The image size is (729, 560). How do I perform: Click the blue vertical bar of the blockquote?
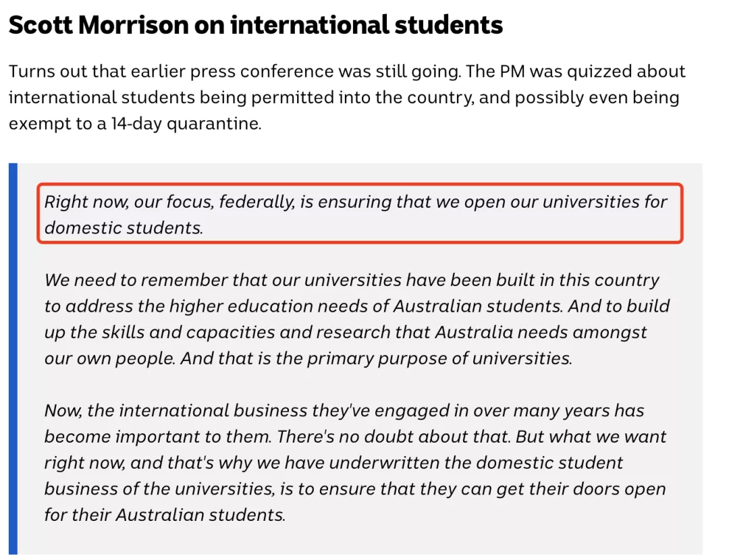click(x=13, y=358)
